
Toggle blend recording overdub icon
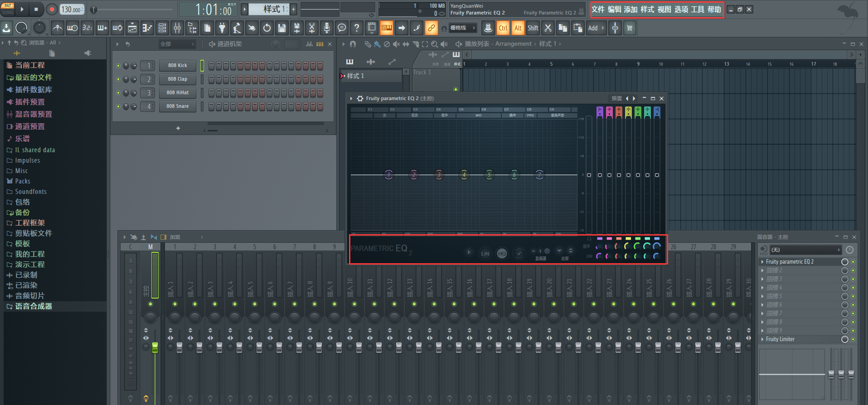point(102,28)
